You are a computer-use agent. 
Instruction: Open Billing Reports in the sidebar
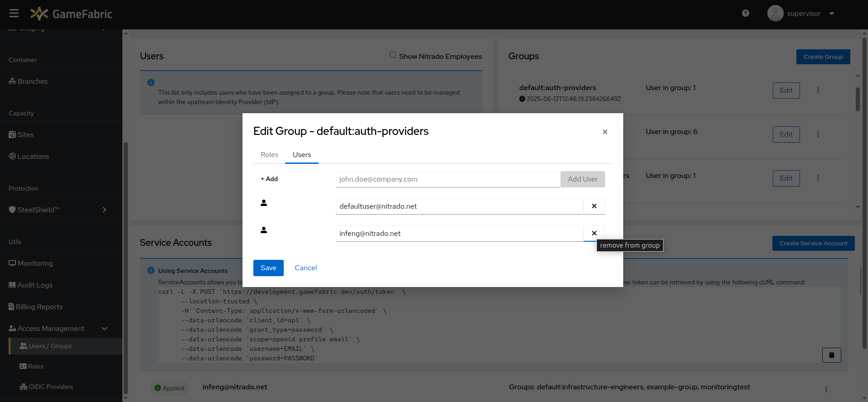35,307
